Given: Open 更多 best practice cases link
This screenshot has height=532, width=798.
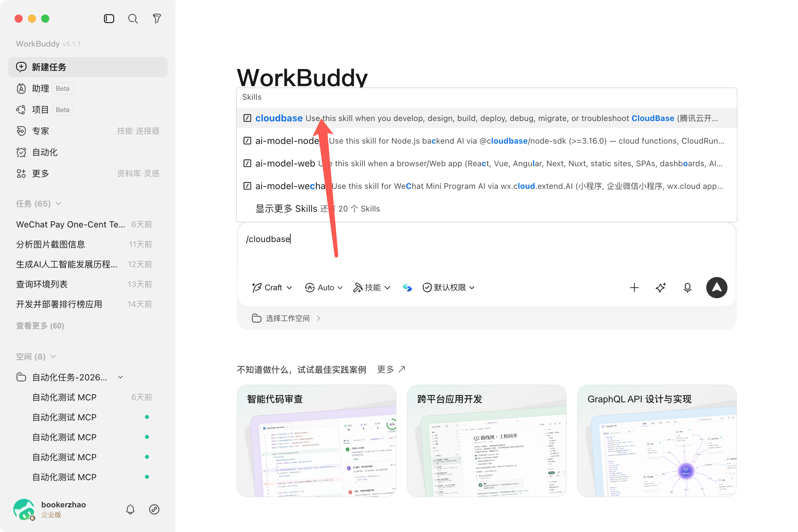Looking at the screenshot, I should pyautogui.click(x=391, y=369).
